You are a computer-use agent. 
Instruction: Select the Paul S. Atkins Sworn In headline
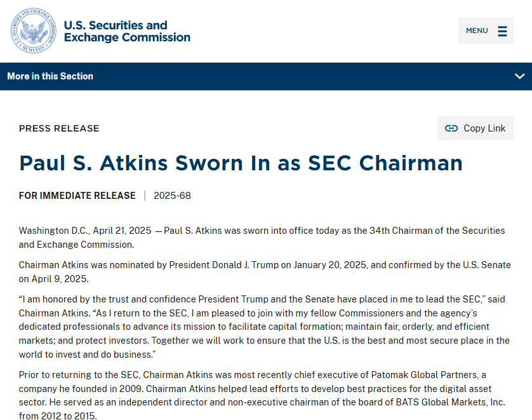click(241, 163)
